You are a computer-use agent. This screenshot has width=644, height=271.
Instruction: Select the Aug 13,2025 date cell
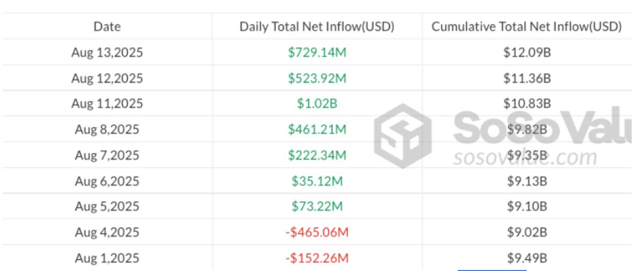[107, 53]
